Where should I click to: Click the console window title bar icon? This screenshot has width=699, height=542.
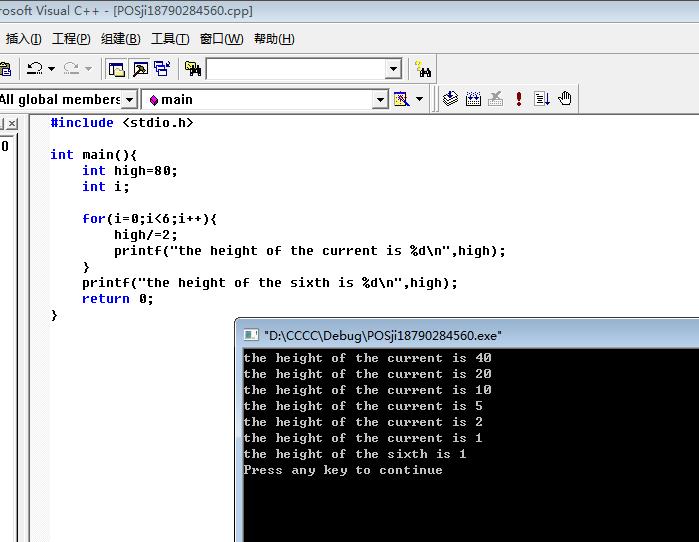tap(251, 335)
